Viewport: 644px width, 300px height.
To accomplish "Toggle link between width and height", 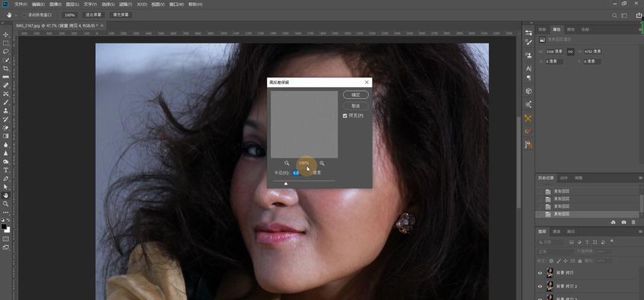I will pyautogui.click(x=571, y=51).
